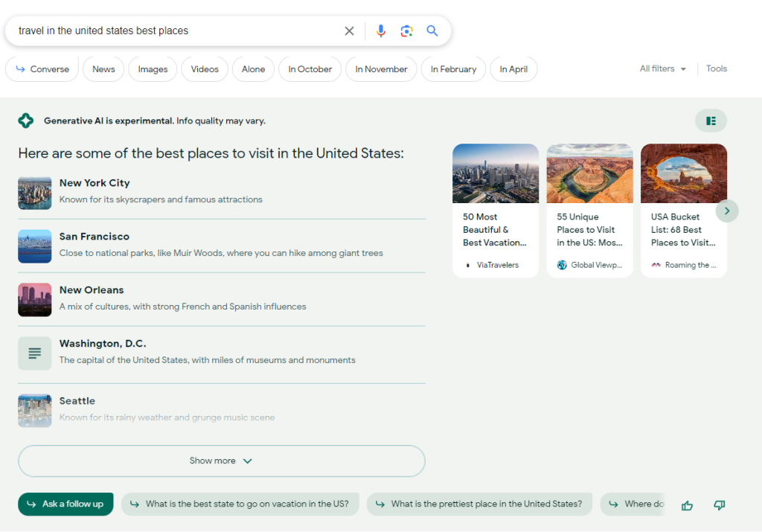Advance the source carousel with next arrow
The image size is (762, 532).
click(x=727, y=211)
